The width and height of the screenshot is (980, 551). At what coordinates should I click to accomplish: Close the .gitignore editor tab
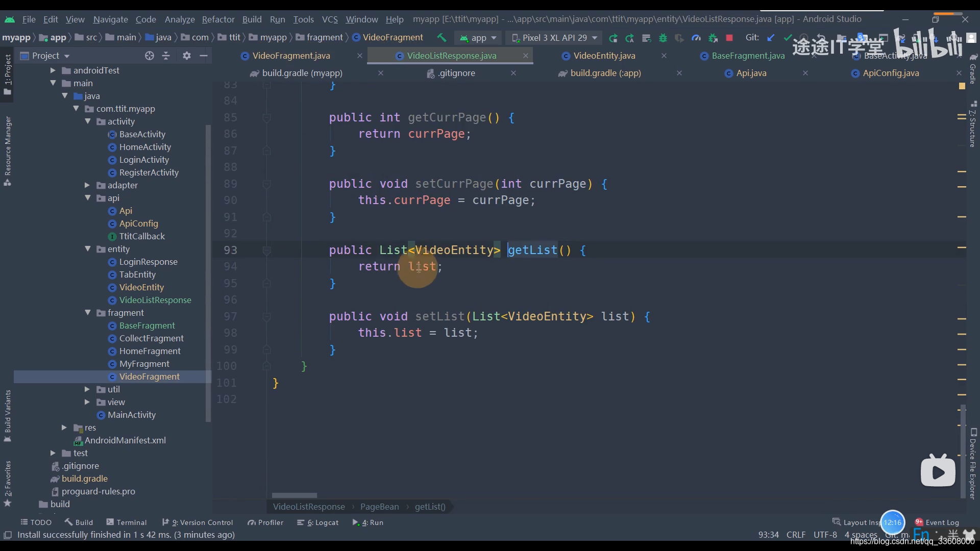tap(513, 73)
